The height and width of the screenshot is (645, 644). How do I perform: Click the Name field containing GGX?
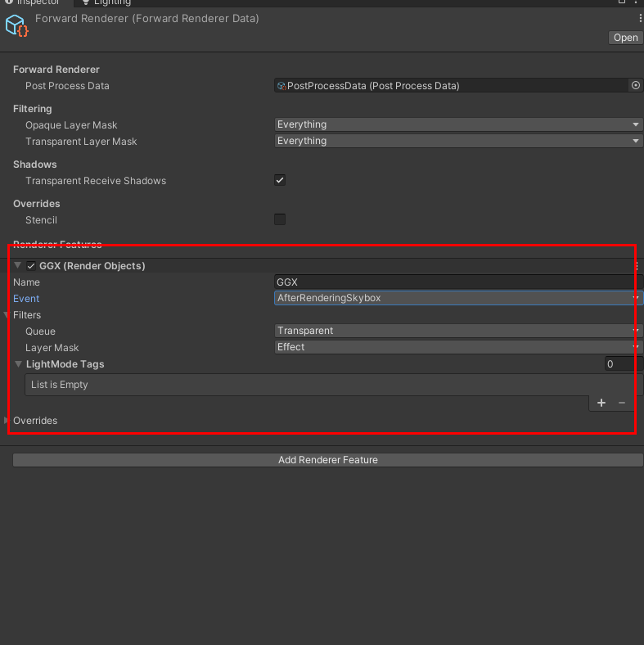[x=458, y=282]
